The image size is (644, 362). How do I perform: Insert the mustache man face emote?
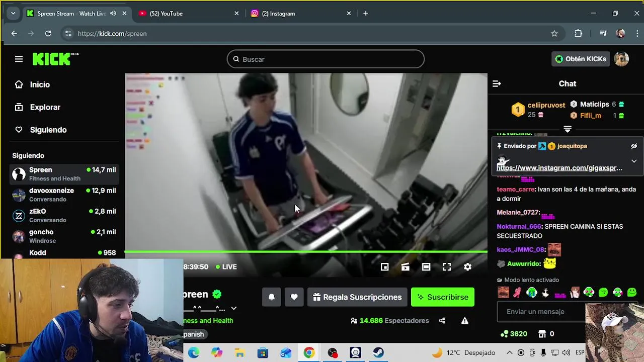click(x=503, y=292)
